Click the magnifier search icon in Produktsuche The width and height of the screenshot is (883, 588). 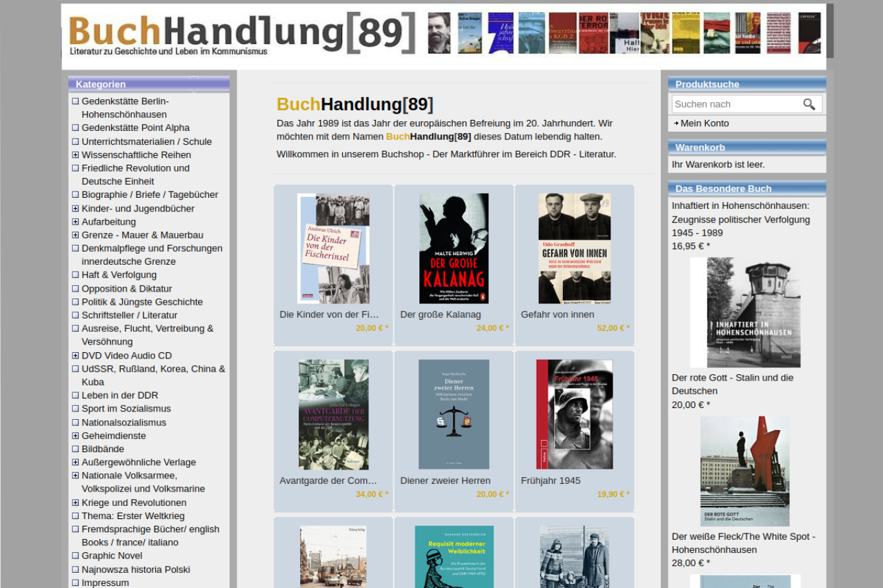tap(809, 104)
